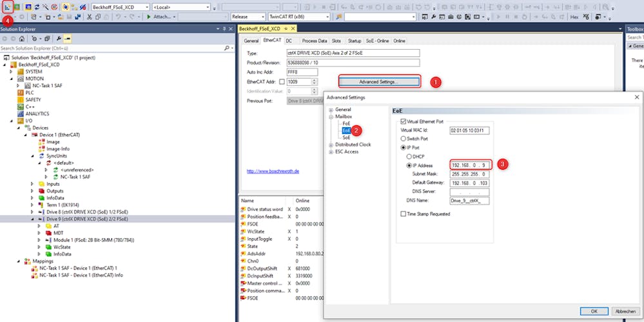The image size is (644, 322).
Task: Click the toolbox icon in second toolbar row
Action: click(x=451, y=17)
